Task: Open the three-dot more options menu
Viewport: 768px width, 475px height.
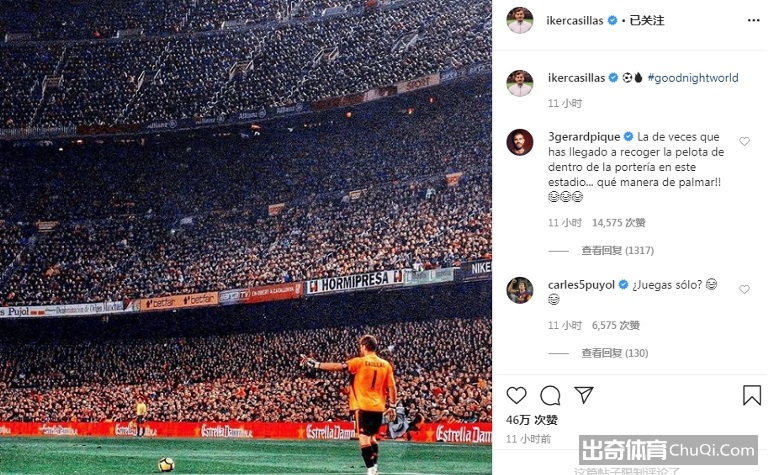Action: [x=753, y=21]
